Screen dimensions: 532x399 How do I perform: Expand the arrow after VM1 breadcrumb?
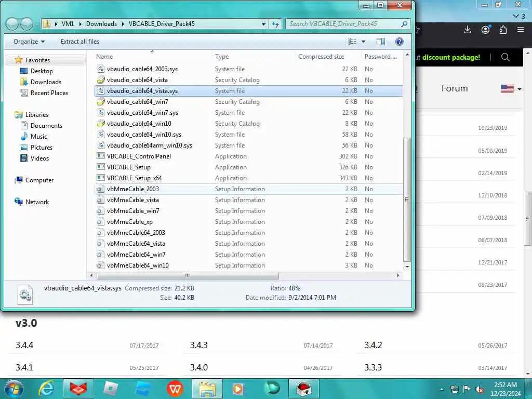tap(80, 24)
